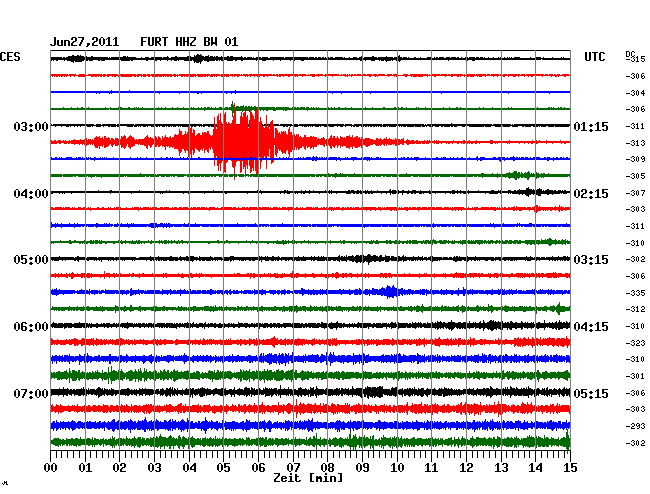Click minute tick label 14
Image resolution: width=650 pixels, height=494 pixels.
[x=536, y=467]
